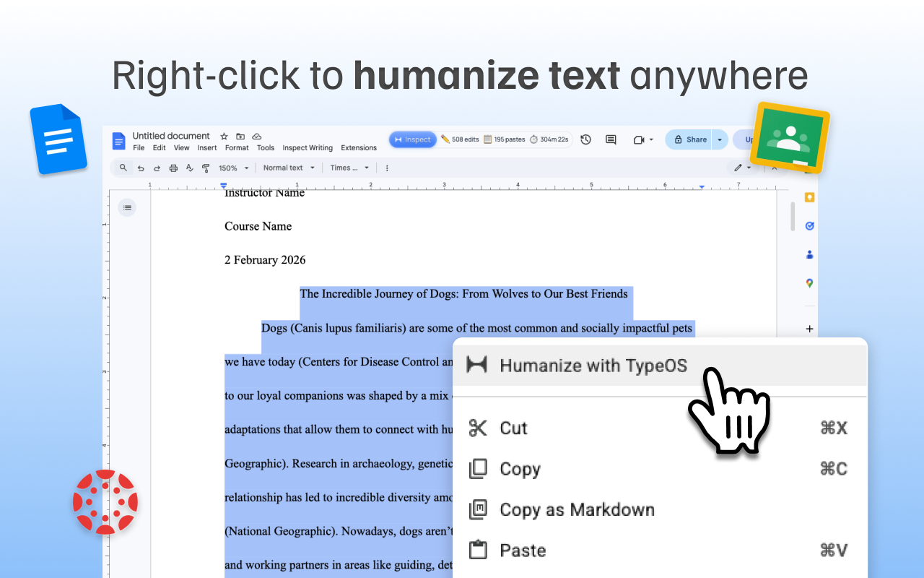The height and width of the screenshot is (578, 924).
Task: Open the zoom 150% dropdown
Action: tap(233, 168)
